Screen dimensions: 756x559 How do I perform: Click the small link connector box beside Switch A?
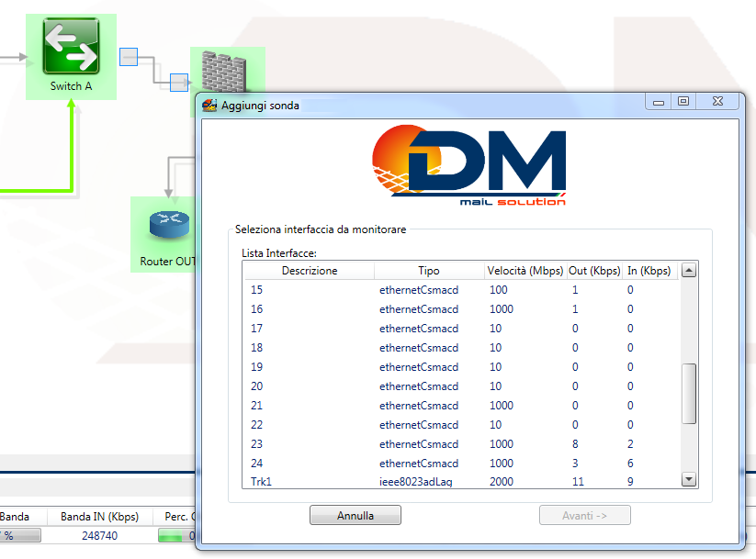tap(129, 57)
